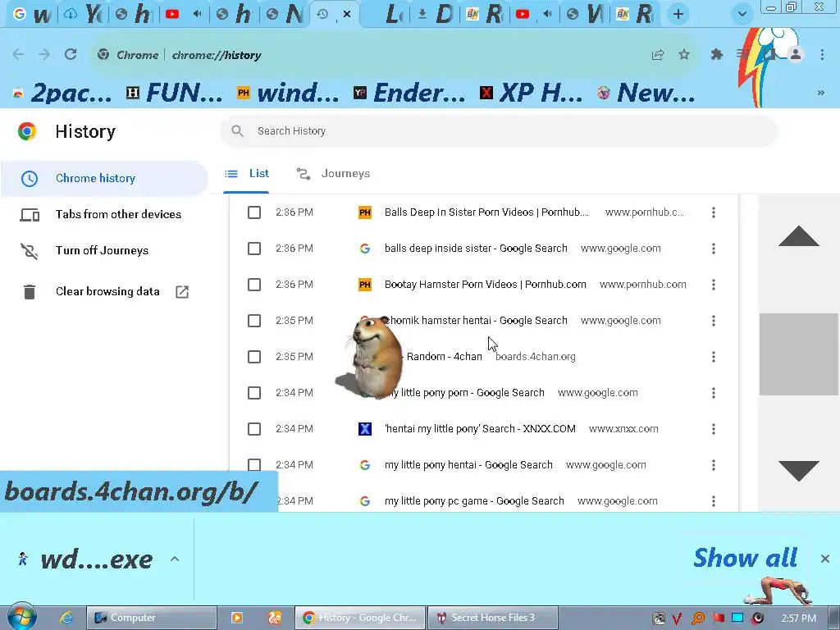Image resolution: width=840 pixels, height=630 pixels.
Task: Open the Extensions puzzle icon
Action: coord(716,54)
